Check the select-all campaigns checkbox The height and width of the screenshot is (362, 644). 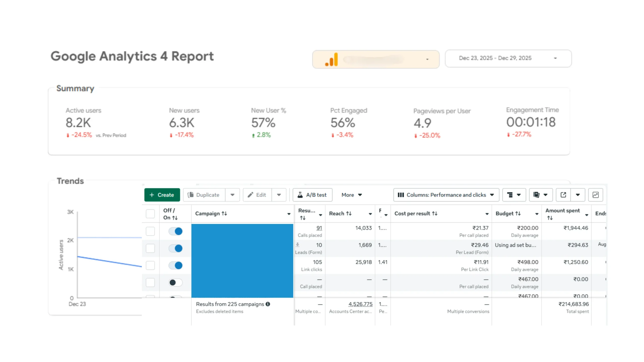click(150, 214)
